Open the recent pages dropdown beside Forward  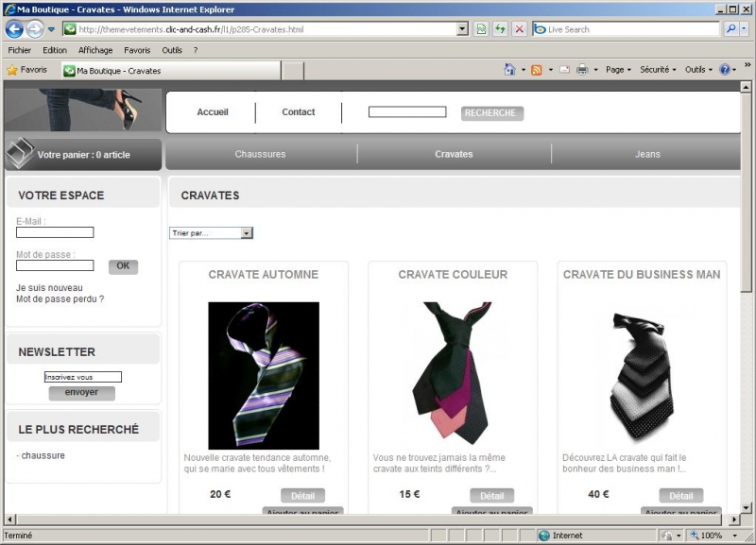coord(51,29)
